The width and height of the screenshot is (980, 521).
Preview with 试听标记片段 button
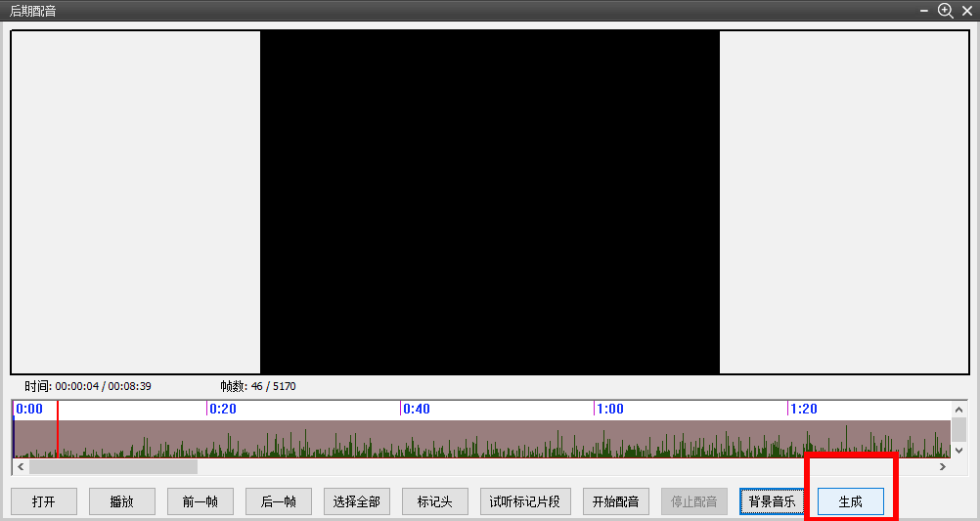point(525,501)
